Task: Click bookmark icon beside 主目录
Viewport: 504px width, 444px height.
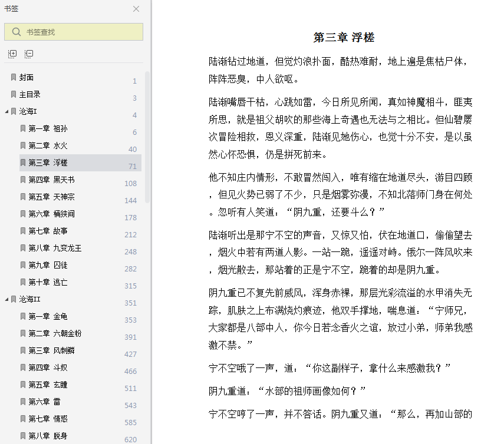Action: tap(14, 94)
